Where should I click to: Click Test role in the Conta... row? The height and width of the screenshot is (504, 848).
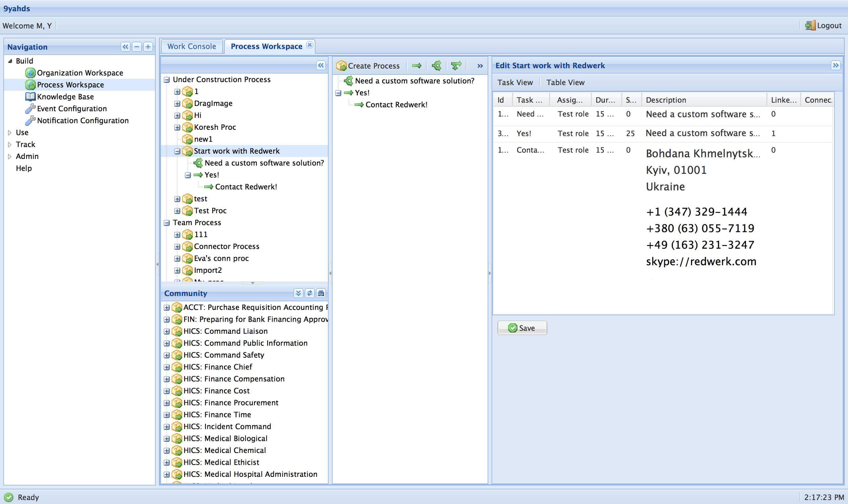click(573, 150)
